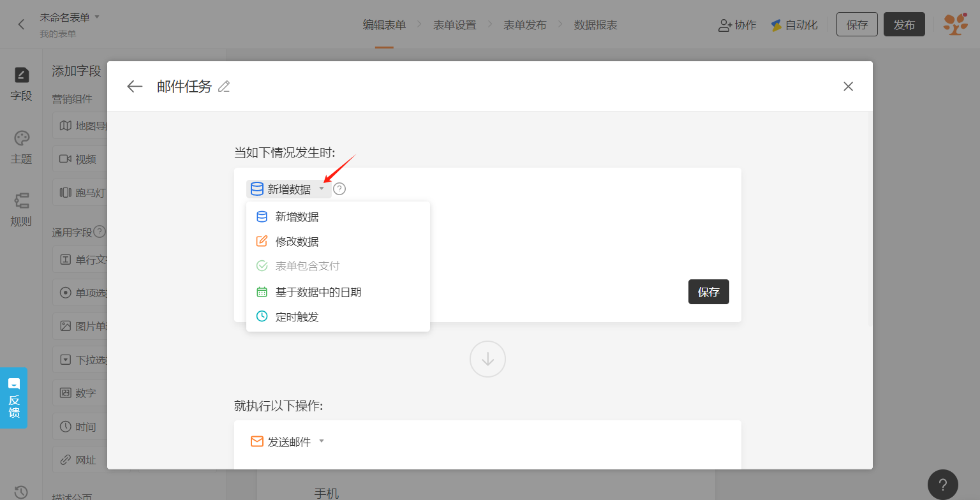
Task: Click the help question mark beside 新增数据
Action: pos(339,189)
